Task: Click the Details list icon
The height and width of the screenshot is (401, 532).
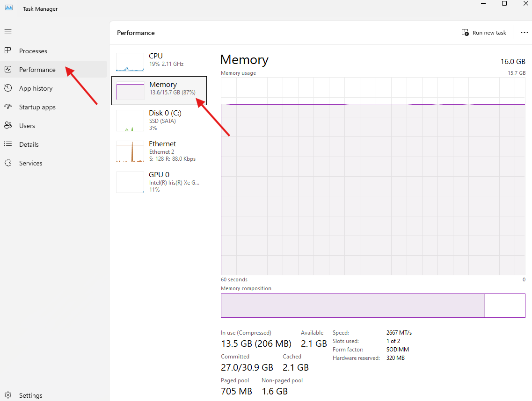Action: point(8,144)
